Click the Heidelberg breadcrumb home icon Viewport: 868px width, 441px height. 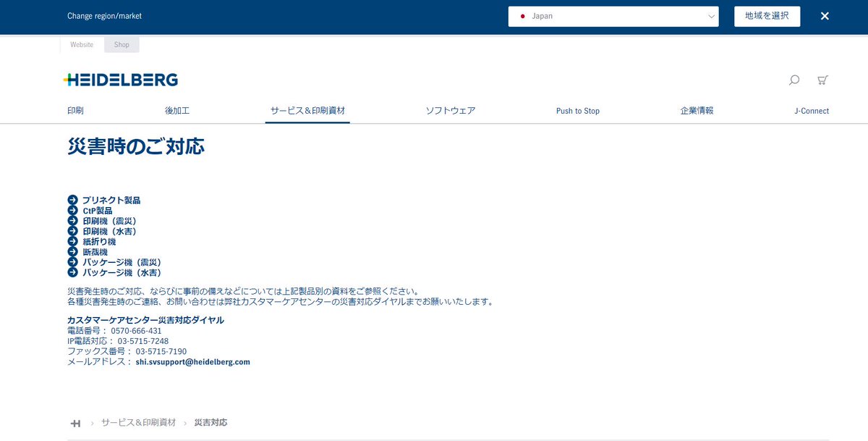[75, 423]
